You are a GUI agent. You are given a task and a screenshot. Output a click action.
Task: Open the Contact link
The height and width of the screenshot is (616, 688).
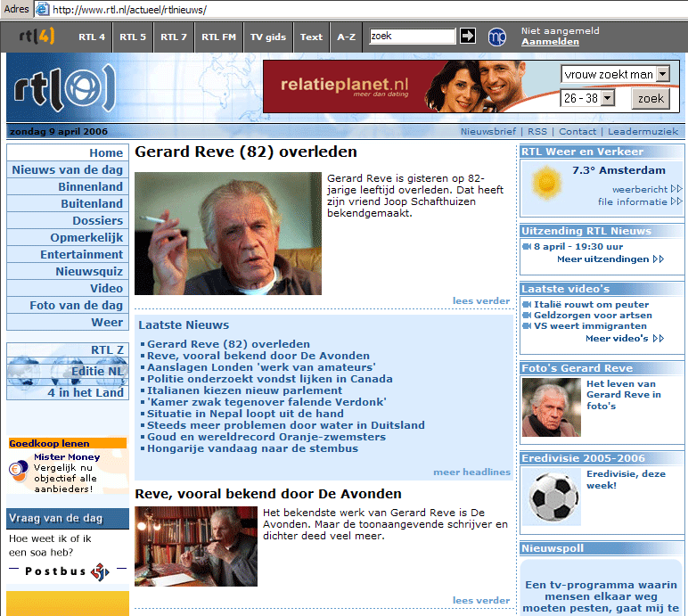tap(577, 131)
